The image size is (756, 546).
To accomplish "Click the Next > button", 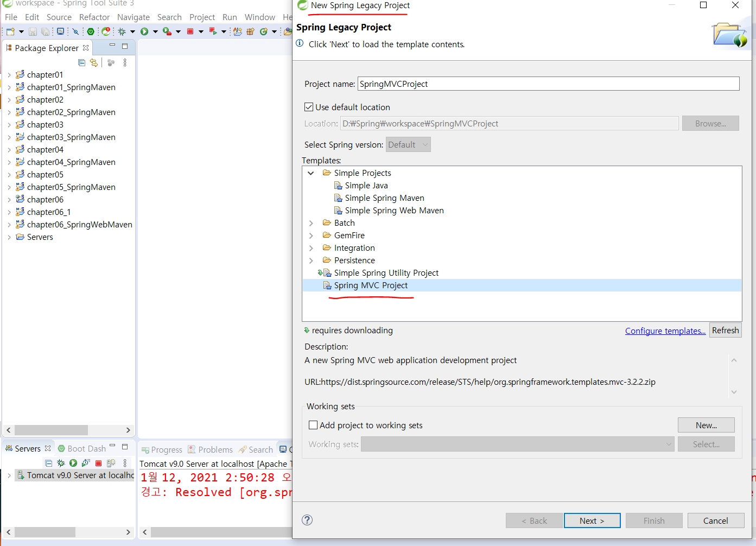I will tap(592, 520).
